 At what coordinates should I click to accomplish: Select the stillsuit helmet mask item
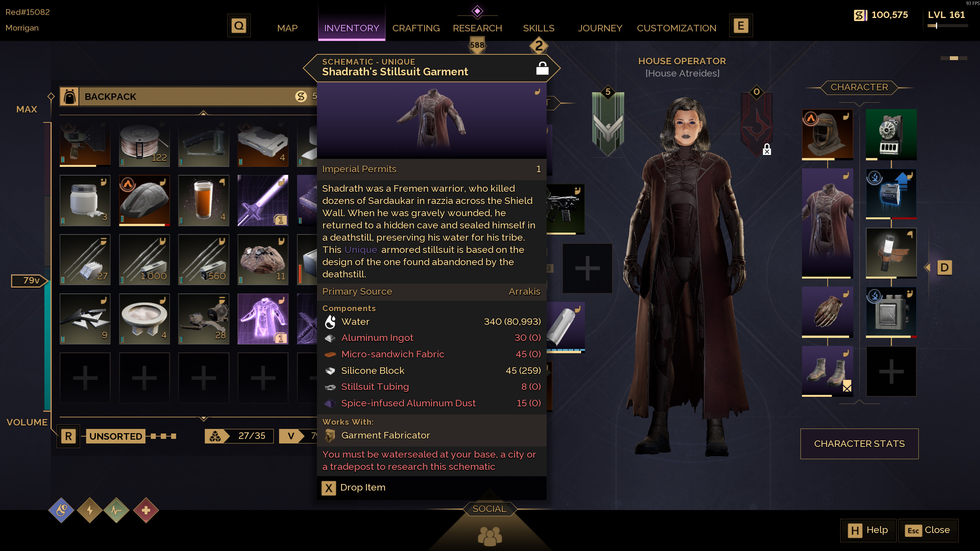coord(827,134)
